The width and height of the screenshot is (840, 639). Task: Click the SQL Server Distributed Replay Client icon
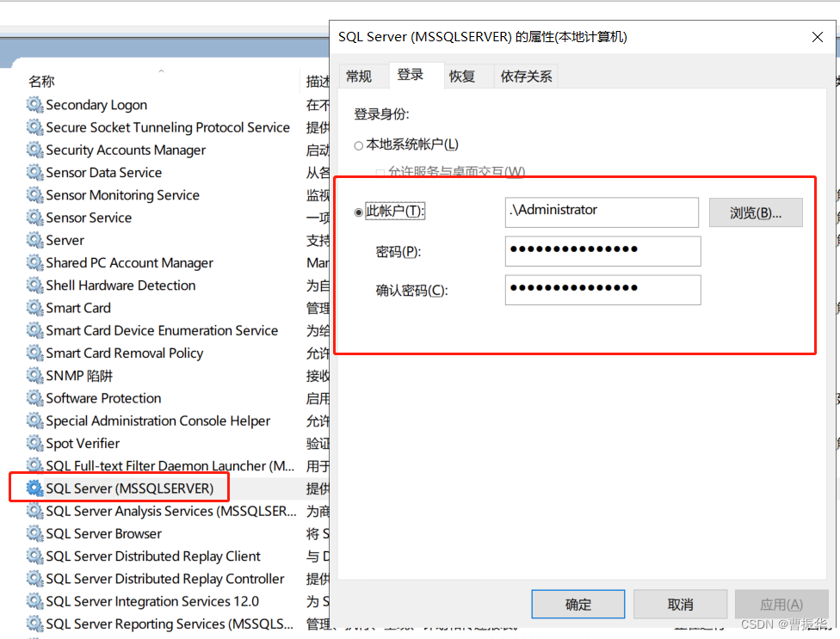click(34, 556)
